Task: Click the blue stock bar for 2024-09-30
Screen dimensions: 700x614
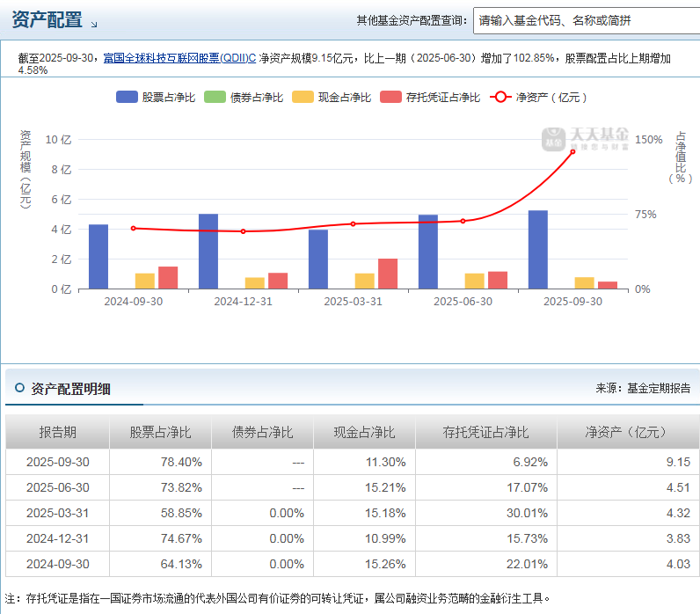Action: click(98, 257)
